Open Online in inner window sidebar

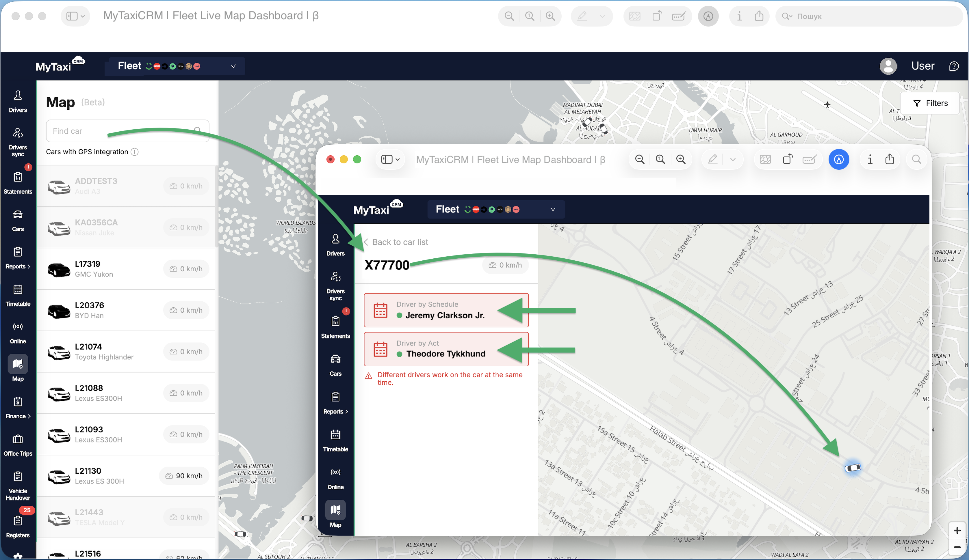coord(335,479)
